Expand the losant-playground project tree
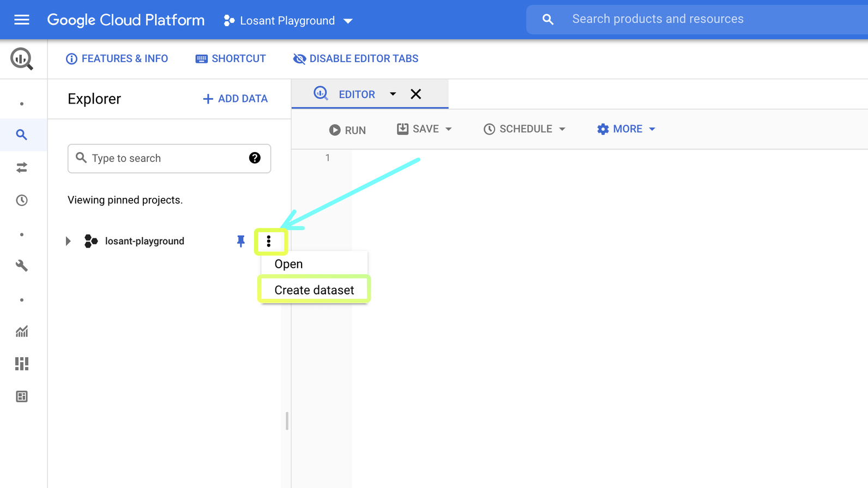The image size is (868, 488). click(x=68, y=241)
